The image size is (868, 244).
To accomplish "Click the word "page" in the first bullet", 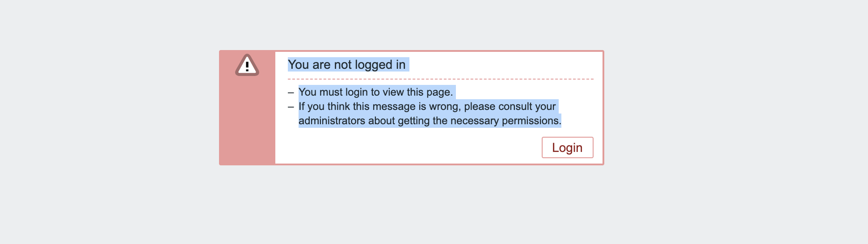I will point(439,92).
